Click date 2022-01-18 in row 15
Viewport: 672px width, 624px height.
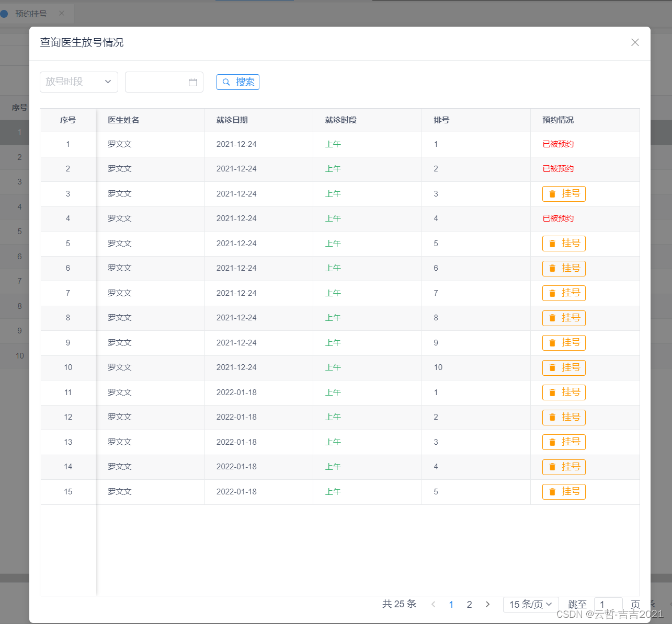(236, 492)
